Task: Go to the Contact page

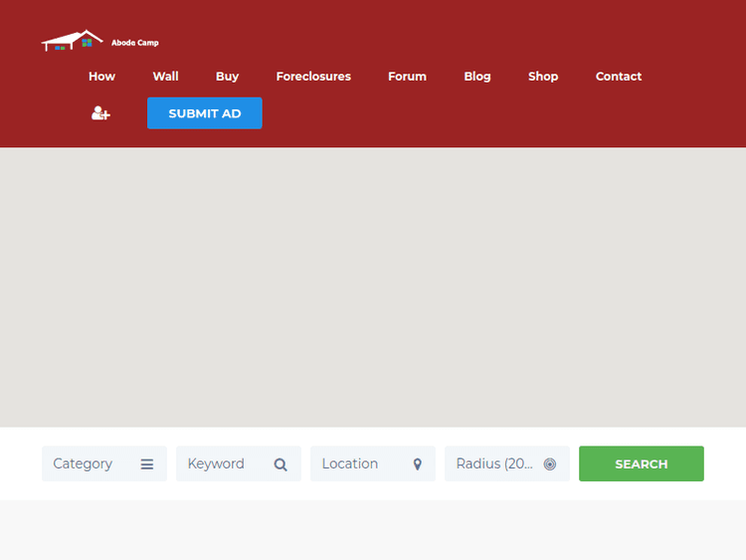Action: 619,77
